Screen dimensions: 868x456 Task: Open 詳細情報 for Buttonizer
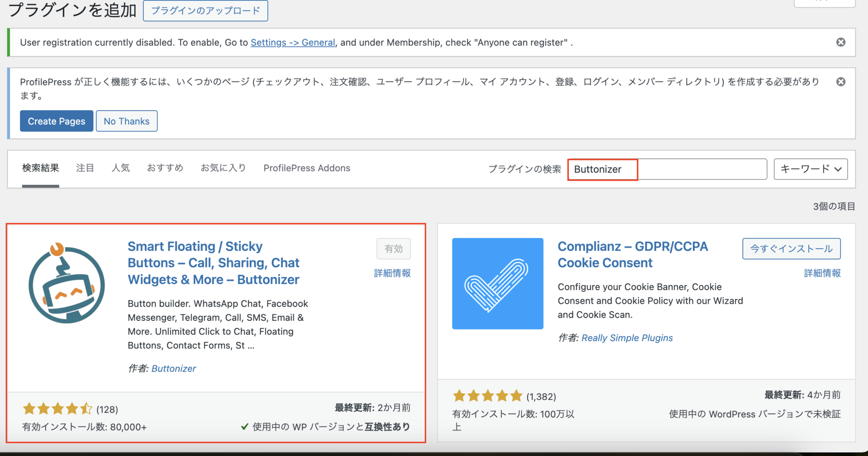pyautogui.click(x=392, y=274)
